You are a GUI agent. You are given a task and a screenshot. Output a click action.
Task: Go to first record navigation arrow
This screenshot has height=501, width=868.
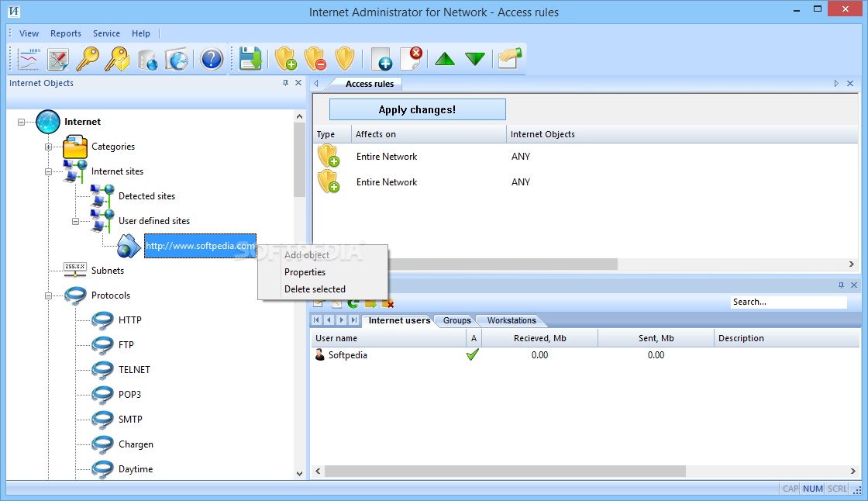point(316,320)
